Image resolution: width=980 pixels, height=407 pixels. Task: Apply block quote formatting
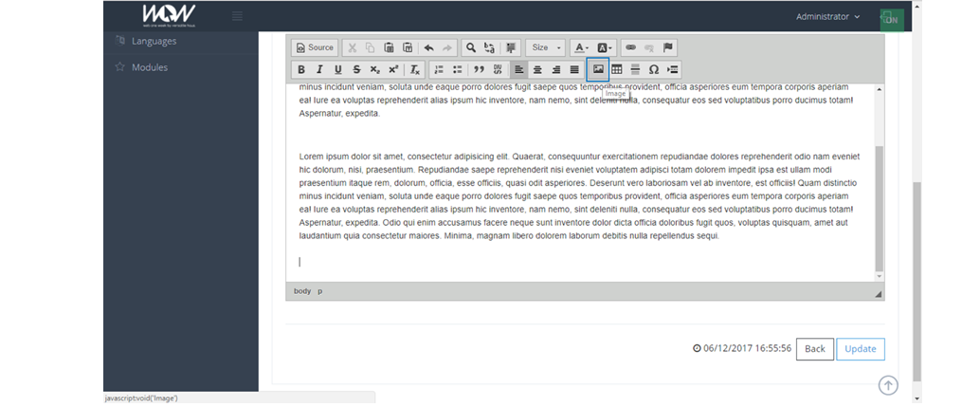tap(480, 69)
